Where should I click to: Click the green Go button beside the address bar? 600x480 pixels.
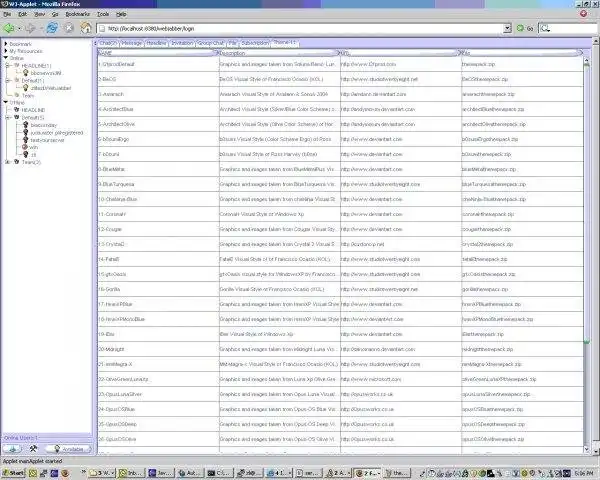click(x=525, y=28)
